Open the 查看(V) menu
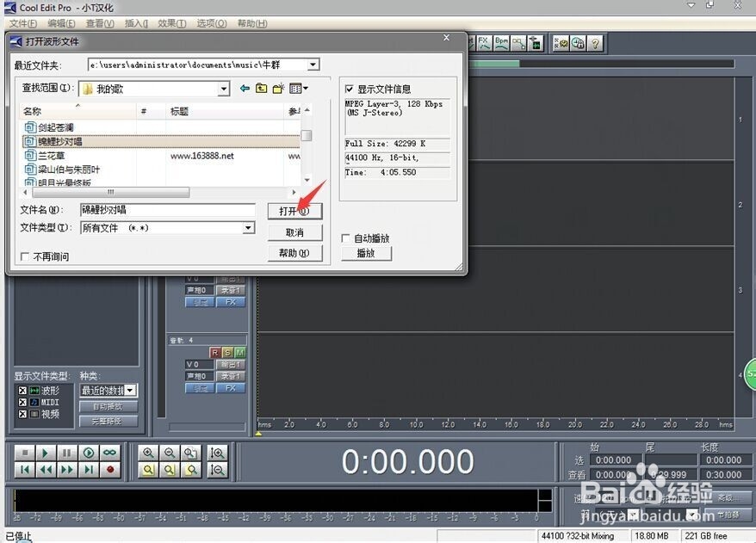The image size is (756, 543). pos(100,23)
